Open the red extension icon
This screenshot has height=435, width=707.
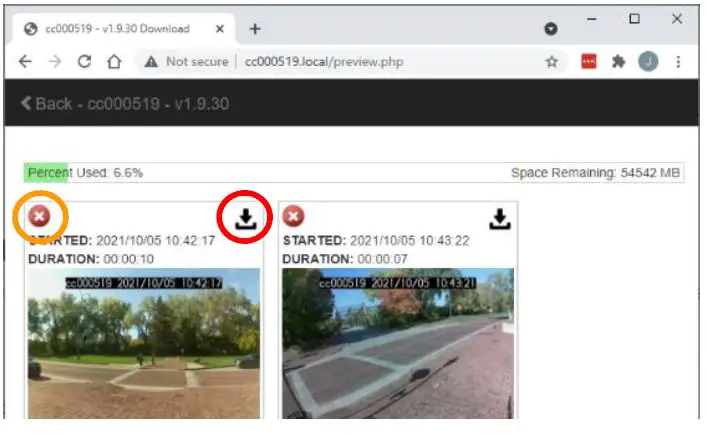point(589,61)
